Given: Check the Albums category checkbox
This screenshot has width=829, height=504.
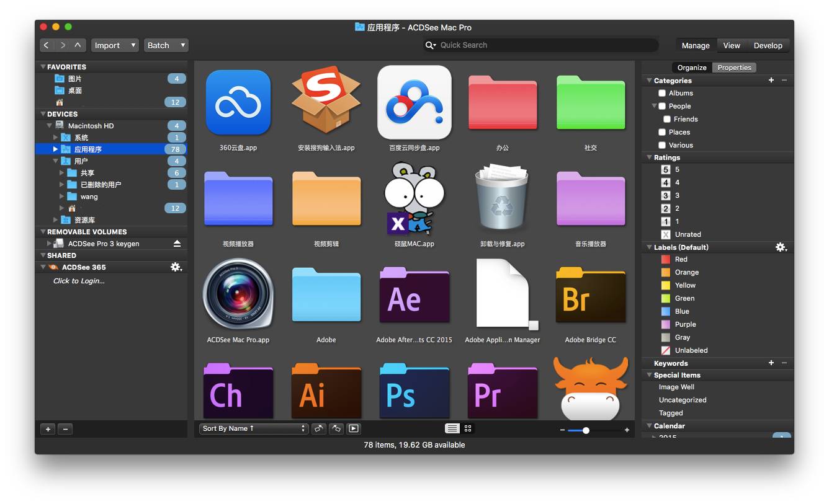Looking at the screenshot, I should (x=662, y=93).
